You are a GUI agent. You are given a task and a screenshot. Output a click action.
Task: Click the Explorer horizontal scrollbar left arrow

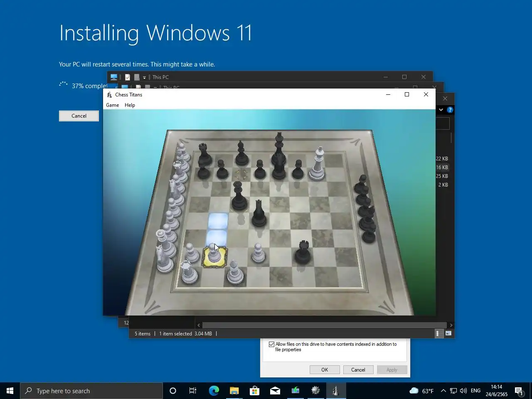199,325
